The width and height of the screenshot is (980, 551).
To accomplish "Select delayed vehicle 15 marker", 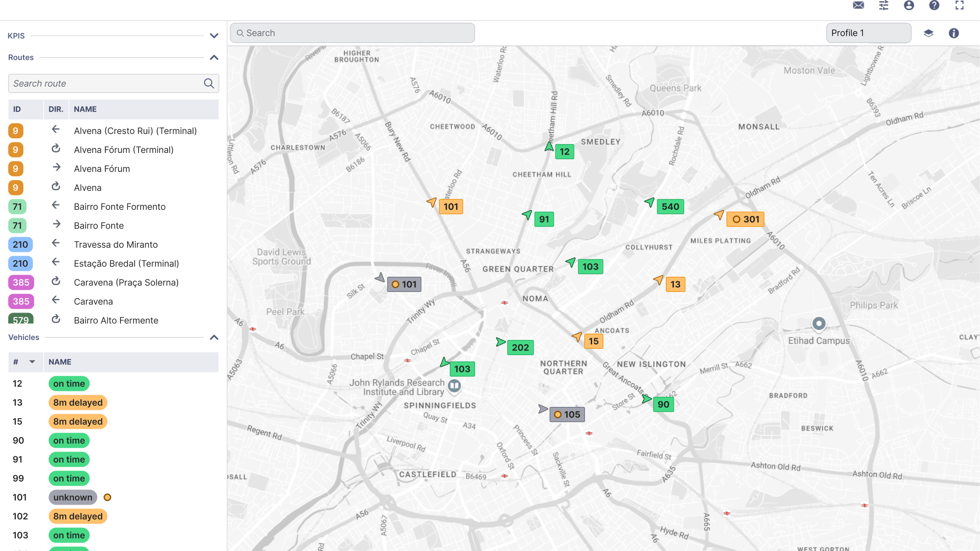I will click(x=593, y=341).
